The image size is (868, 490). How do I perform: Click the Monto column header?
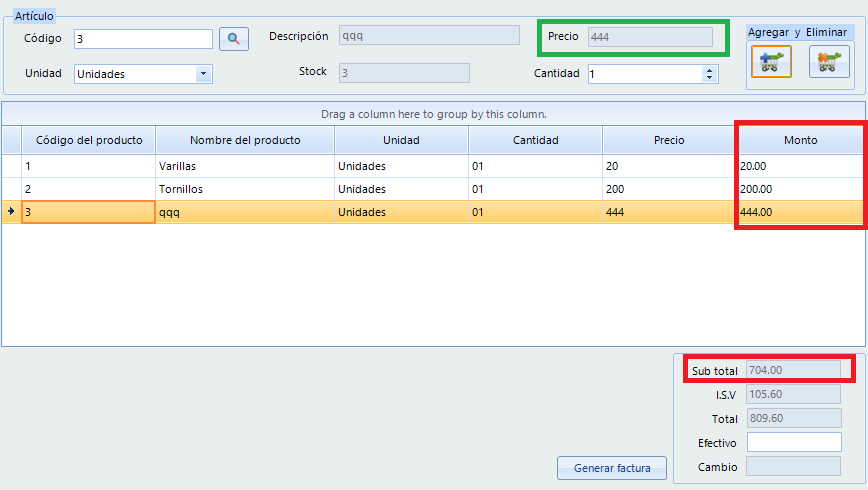[800, 140]
